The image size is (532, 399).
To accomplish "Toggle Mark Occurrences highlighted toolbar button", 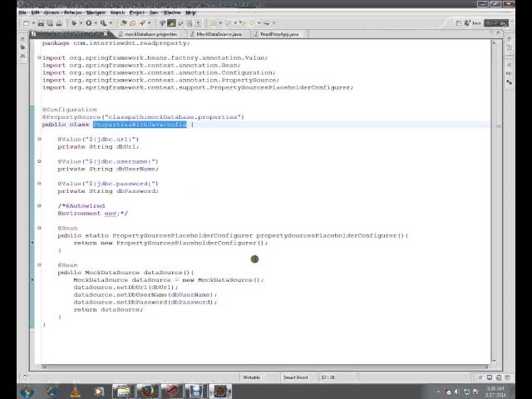I will (171, 23).
